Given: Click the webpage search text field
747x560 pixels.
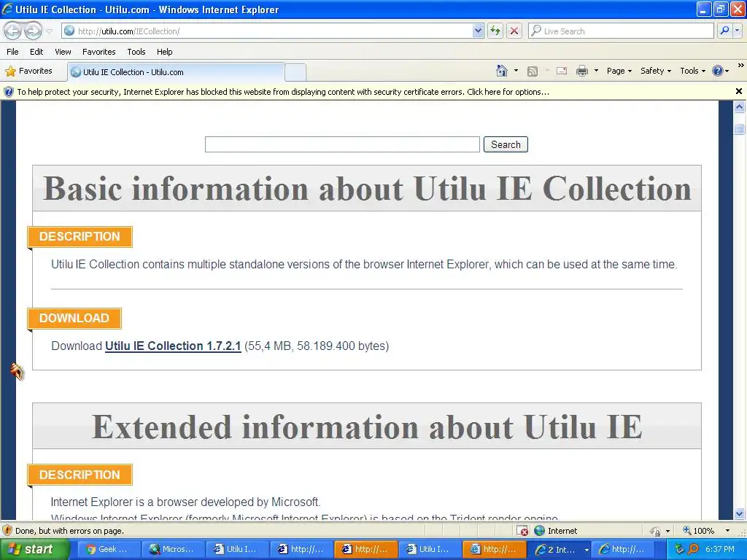Looking at the screenshot, I should pyautogui.click(x=342, y=144).
